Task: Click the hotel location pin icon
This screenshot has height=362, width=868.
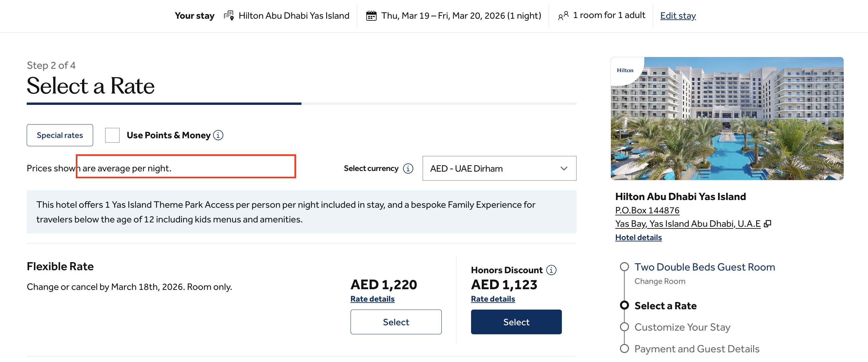Action: pos(229,15)
